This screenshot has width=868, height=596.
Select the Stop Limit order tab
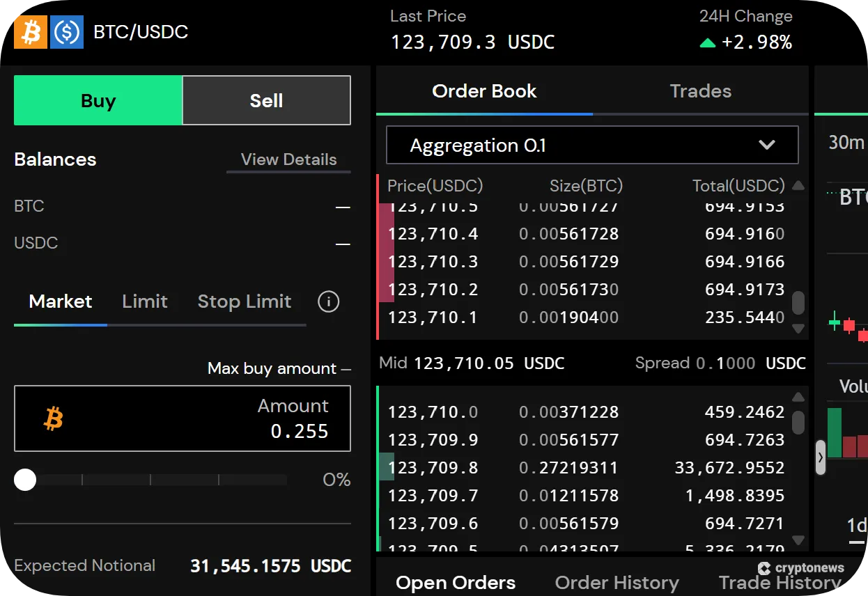click(245, 301)
